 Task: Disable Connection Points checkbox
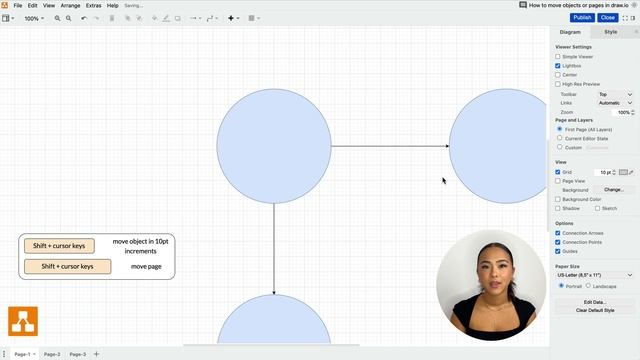tap(558, 242)
